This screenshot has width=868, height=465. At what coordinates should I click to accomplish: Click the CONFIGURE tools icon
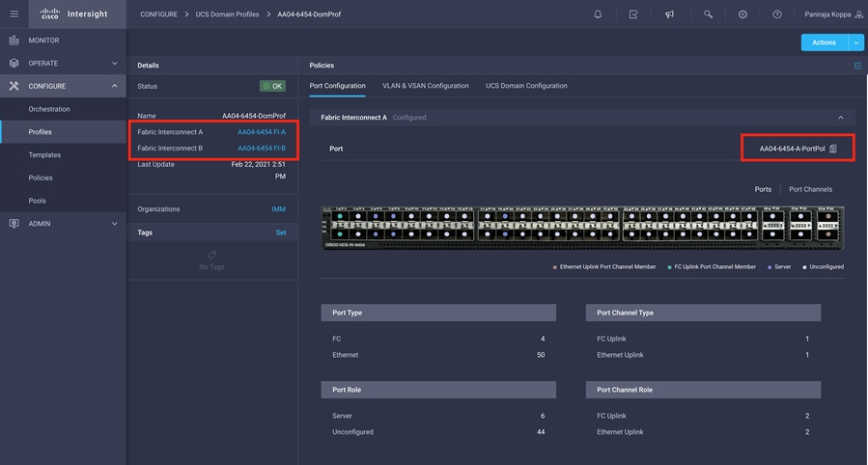pyautogui.click(x=14, y=86)
